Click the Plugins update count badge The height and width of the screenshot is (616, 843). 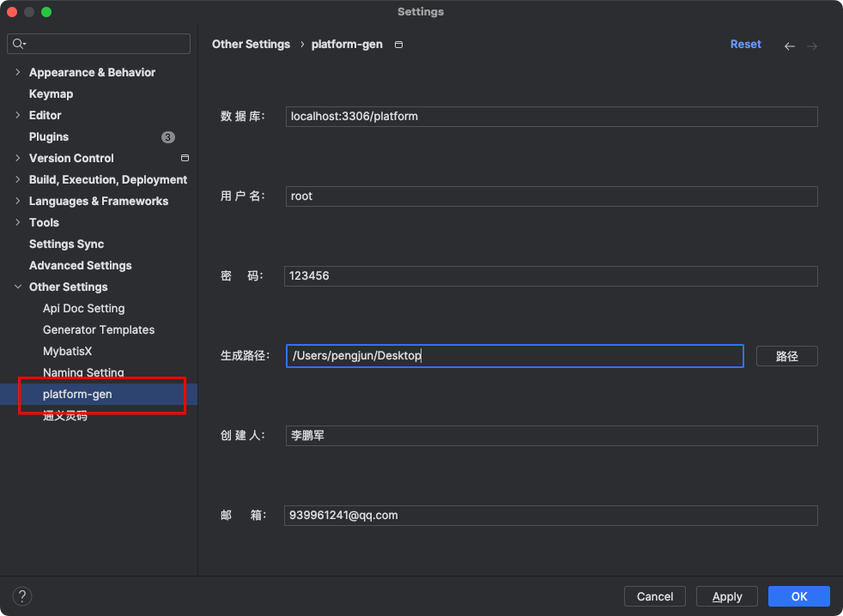(x=167, y=137)
